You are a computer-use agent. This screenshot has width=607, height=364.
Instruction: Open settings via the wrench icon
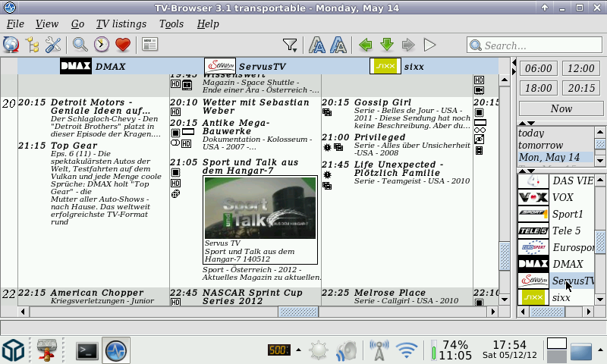pos(53,45)
